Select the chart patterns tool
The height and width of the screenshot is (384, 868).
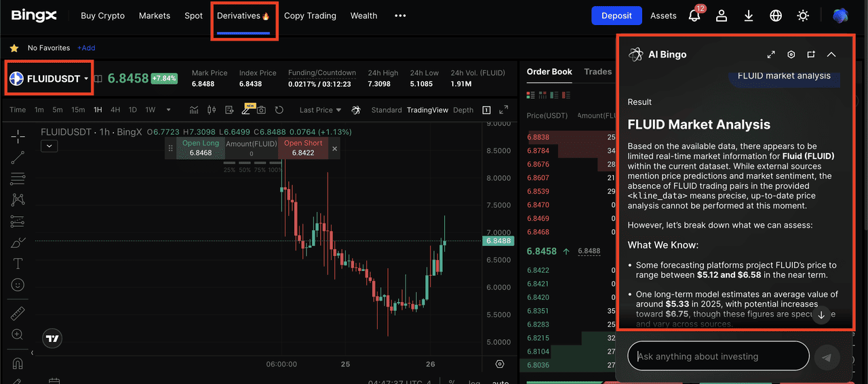18,200
